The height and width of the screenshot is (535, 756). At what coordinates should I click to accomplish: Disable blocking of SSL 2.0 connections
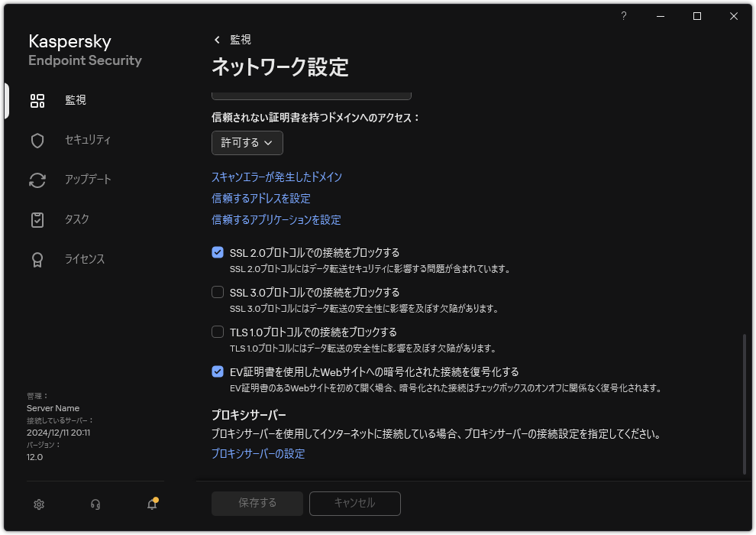tap(218, 252)
